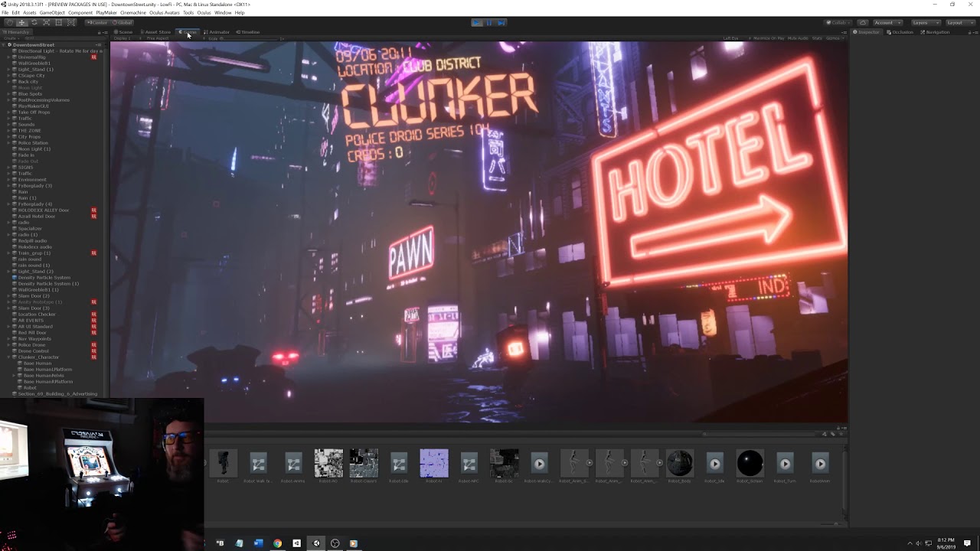Open the Unity icon in the taskbar
Viewport: 980px width, 551px height.
point(316,543)
